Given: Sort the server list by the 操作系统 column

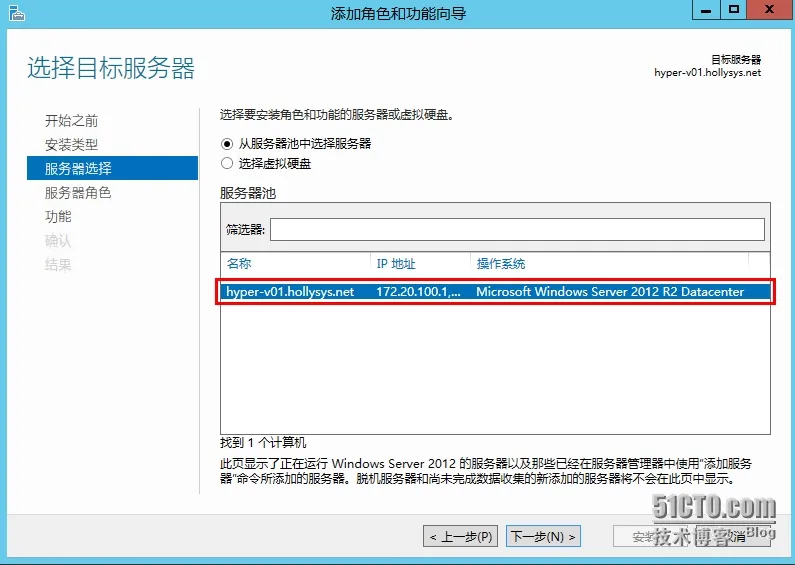Looking at the screenshot, I should (x=500, y=264).
